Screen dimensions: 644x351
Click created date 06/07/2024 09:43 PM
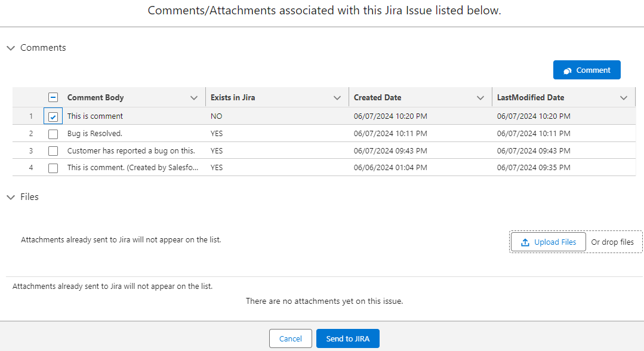tap(390, 151)
